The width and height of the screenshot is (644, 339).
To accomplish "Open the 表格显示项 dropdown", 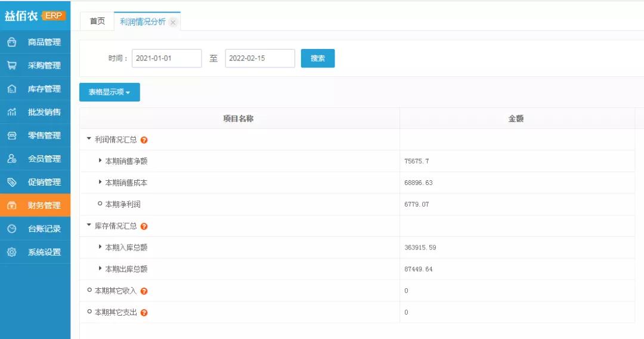I will tap(110, 93).
